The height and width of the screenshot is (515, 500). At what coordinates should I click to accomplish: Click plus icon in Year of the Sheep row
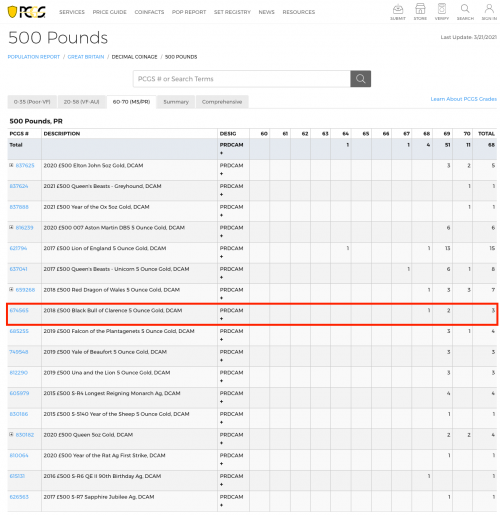pos(221,422)
